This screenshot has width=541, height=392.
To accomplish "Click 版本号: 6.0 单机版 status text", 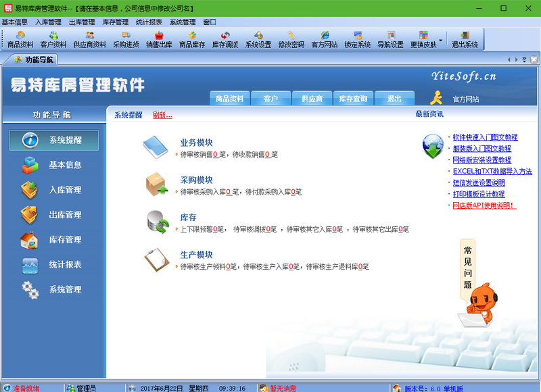I will point(433,389).
